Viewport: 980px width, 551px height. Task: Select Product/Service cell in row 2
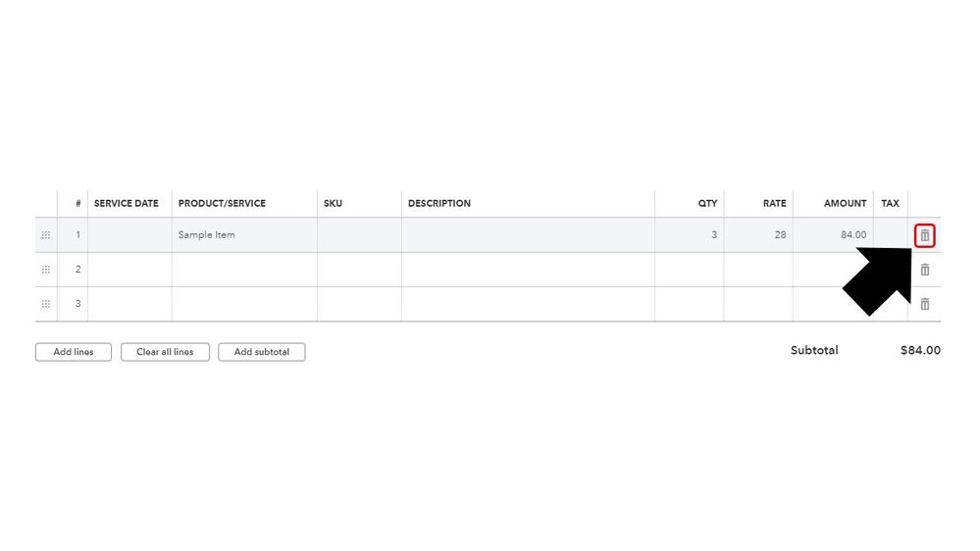click(244, 270)
